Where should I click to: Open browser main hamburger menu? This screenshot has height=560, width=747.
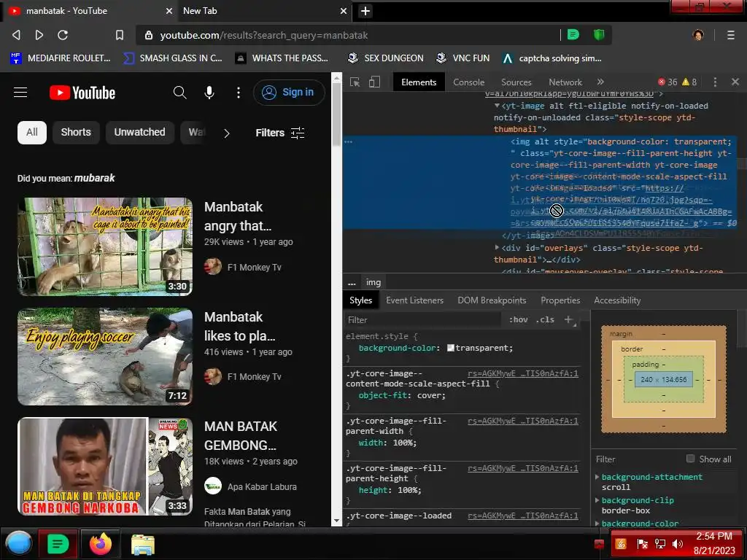tap(730, 35)
